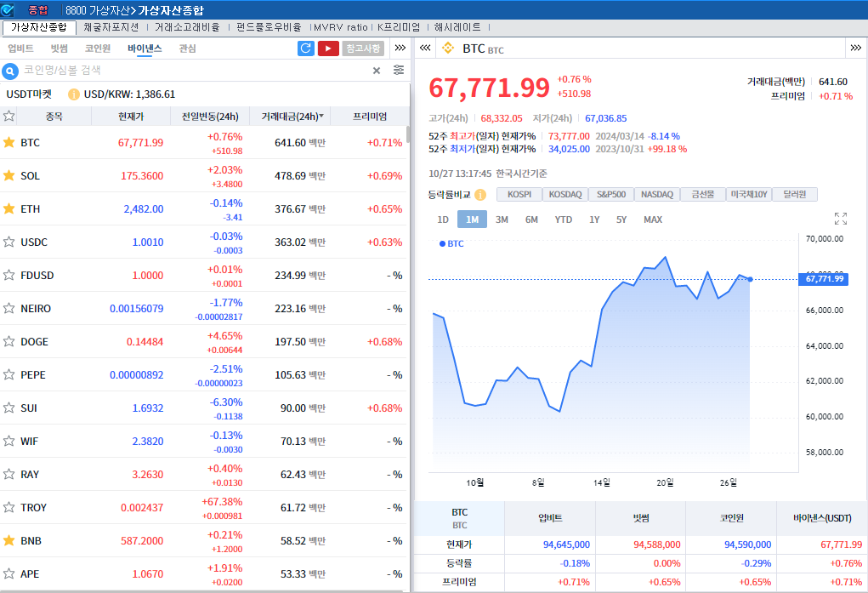Collapse the left coin list panel
Viewport: 868px width, 593px height.
click(x=425, y=48)
